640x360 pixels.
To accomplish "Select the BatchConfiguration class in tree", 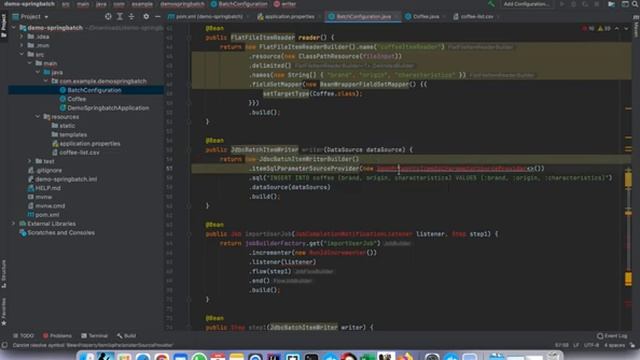I will [x=94, y=90].
